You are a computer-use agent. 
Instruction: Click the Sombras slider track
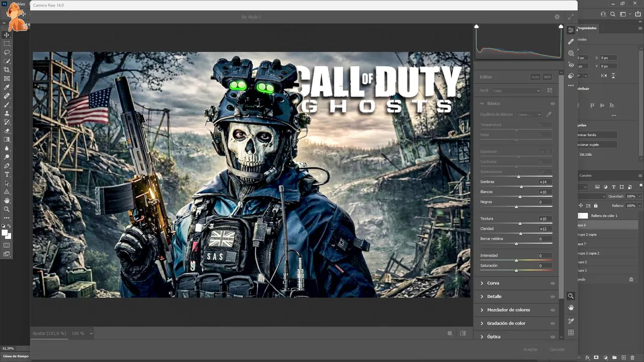pos(516,187)
